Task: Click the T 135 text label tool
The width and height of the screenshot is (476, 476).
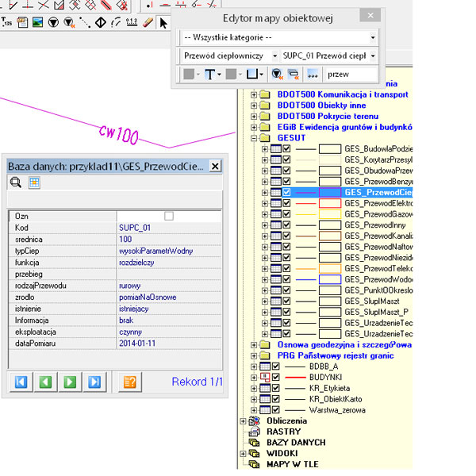Action: [6, 22]
